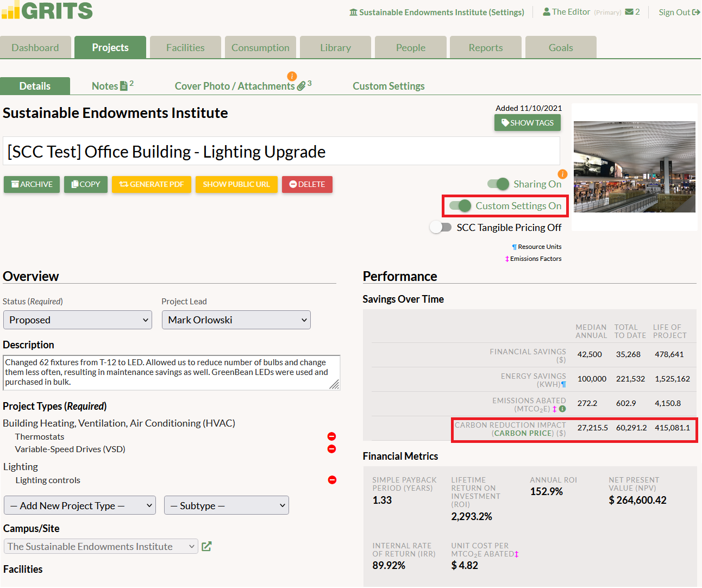
Task: Click the Carbon Price link
Action: [x=524, y=433]
